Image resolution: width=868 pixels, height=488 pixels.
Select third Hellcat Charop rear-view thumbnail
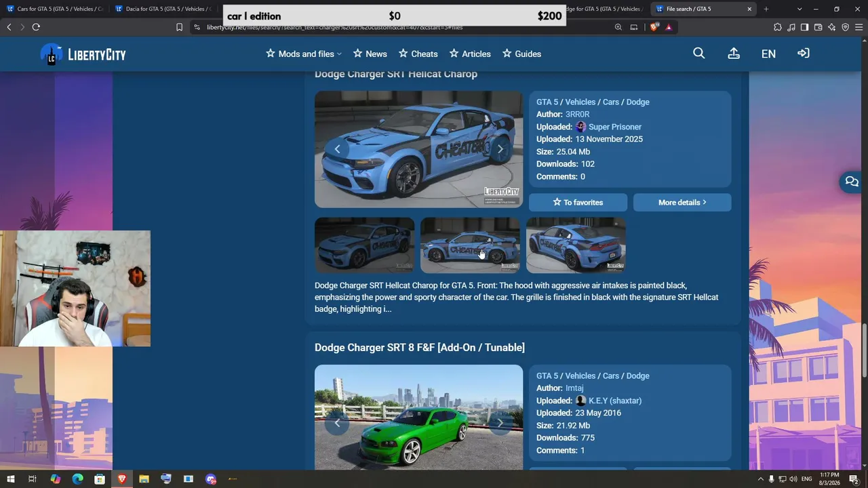point(576,245)
